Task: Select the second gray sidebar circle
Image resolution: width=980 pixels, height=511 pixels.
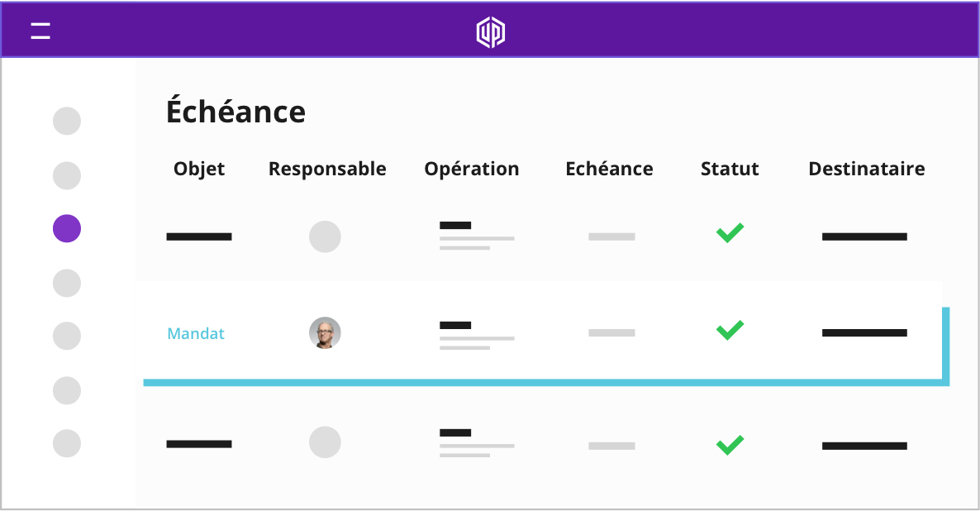Action: 67,175
